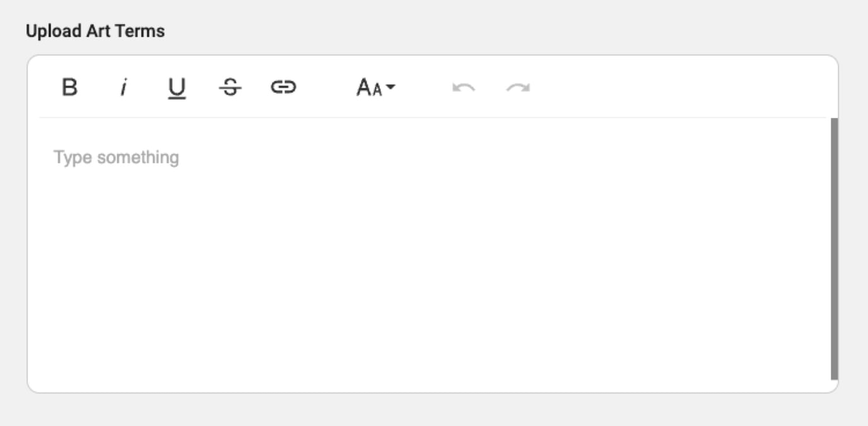Apply italic style to the text
Image resolution: width=868 pixels, height=426 pixels.
tap(124, 87)
